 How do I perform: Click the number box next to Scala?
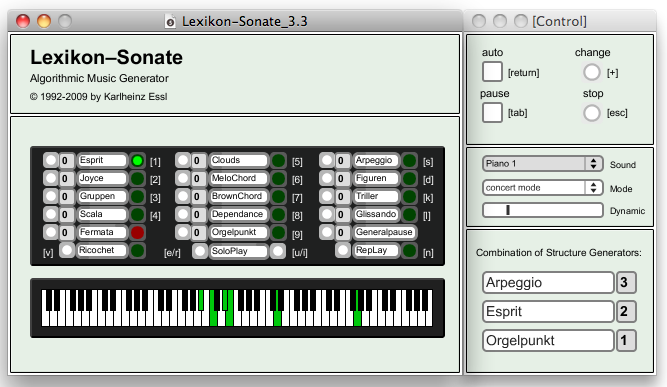67,214
